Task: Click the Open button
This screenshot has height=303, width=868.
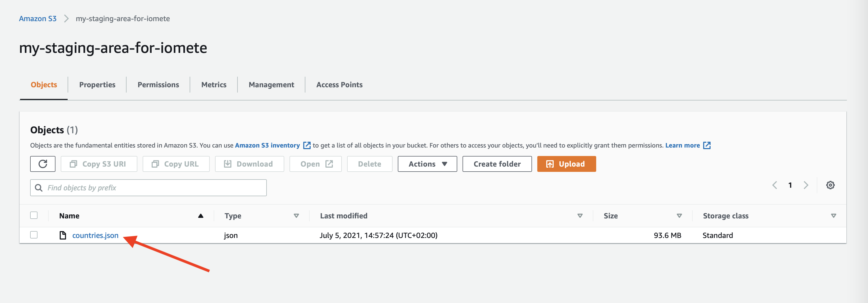Action: pos(315,164)
